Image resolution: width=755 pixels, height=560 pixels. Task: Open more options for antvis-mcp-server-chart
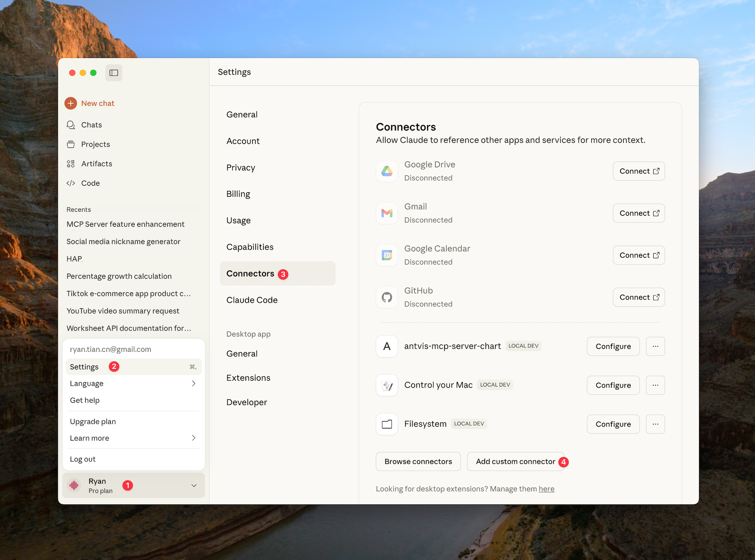(655, 346)
